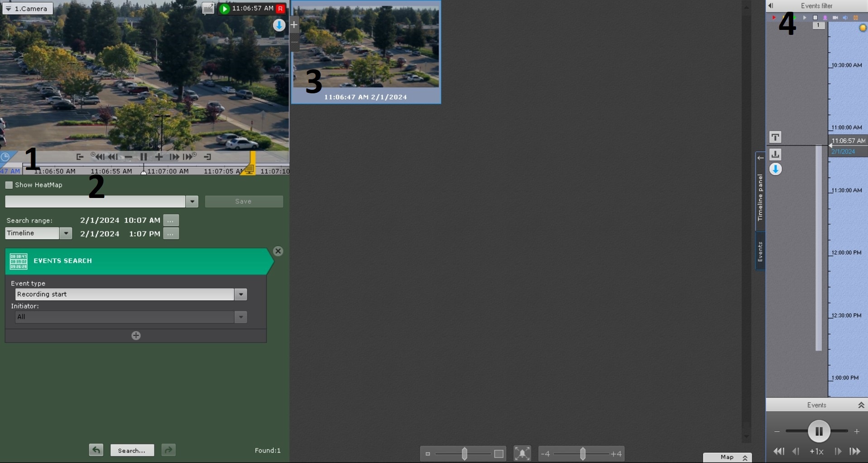Screen dimensions: 868x463
Task: Click the blue export arrow on camera view
Action: click(279, 25)
